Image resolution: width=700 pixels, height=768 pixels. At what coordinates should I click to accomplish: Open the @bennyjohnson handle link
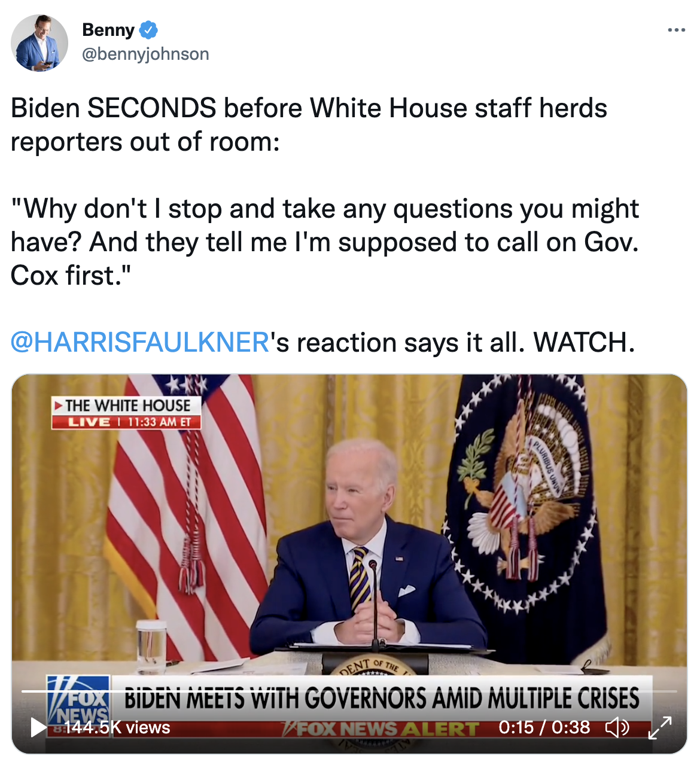[x=145, y=54]
